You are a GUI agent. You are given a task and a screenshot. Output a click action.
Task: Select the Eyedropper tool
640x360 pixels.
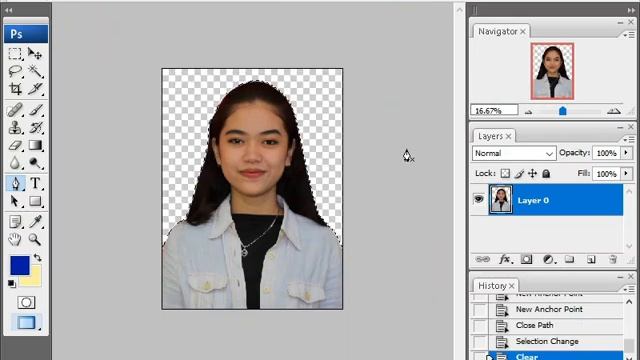[35, 222]
